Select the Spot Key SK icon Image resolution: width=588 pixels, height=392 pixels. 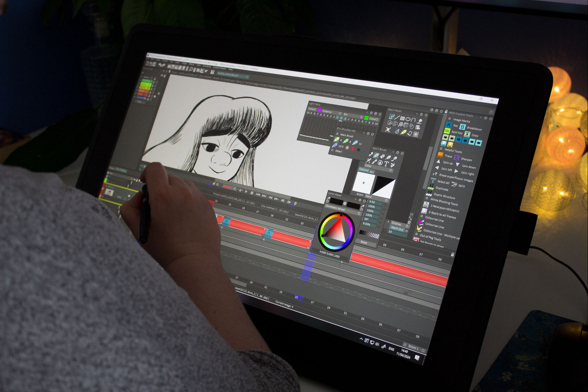coord(447,131)
